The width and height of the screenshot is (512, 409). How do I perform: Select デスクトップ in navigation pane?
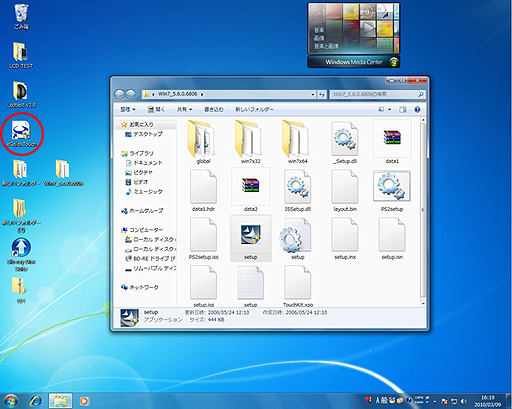144,134
